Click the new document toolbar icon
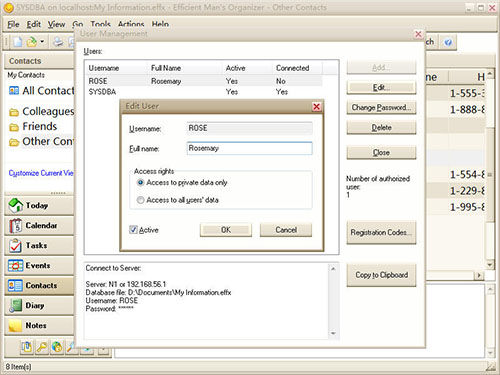Screen dimensions: 500x375 (x=18, y=42)
